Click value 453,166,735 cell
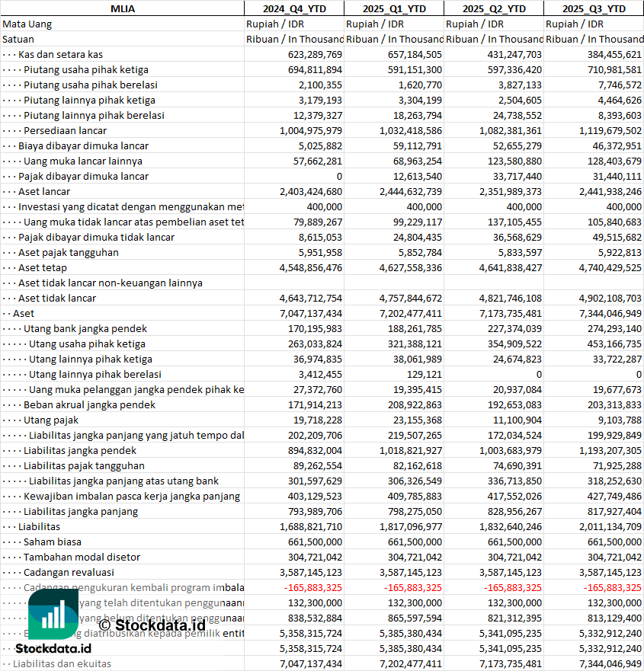The image size is (644, 671). click(614, 344)
